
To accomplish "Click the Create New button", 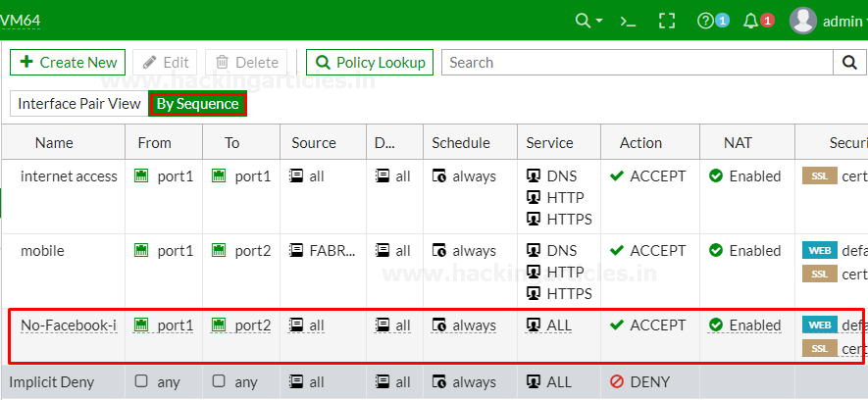I will 68,63.
